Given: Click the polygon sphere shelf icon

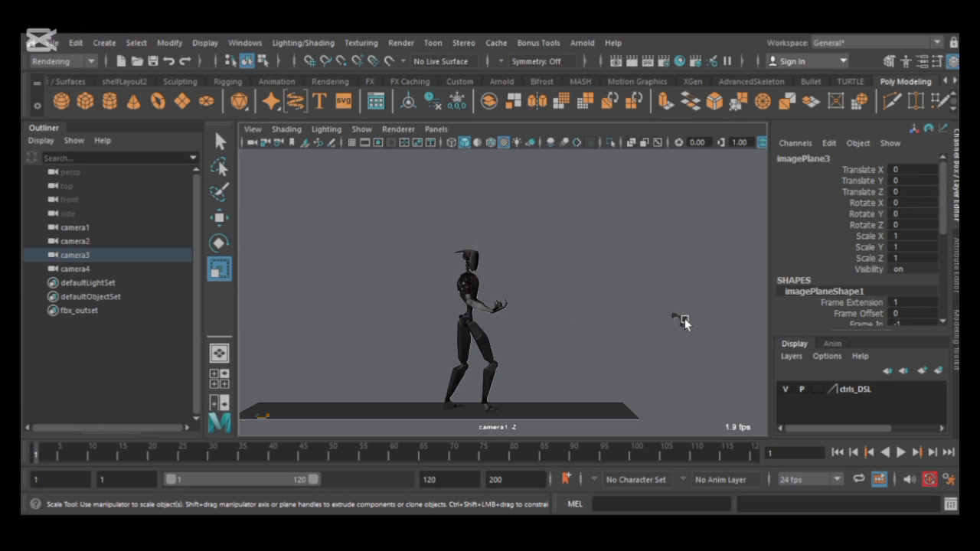Looking at the screenshot, I should coord(61,101).
